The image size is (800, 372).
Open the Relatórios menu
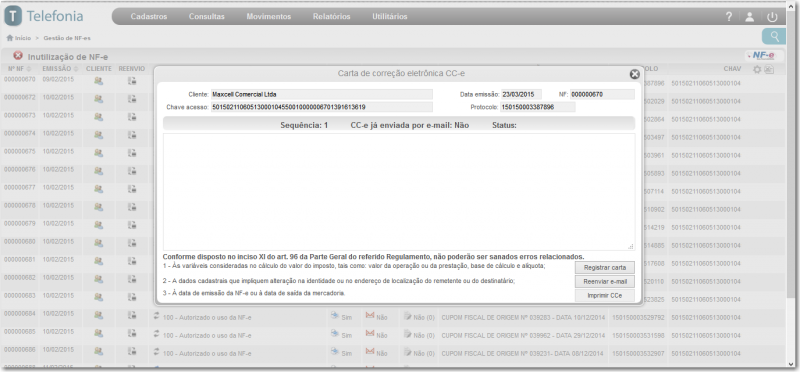click(332, 16)
